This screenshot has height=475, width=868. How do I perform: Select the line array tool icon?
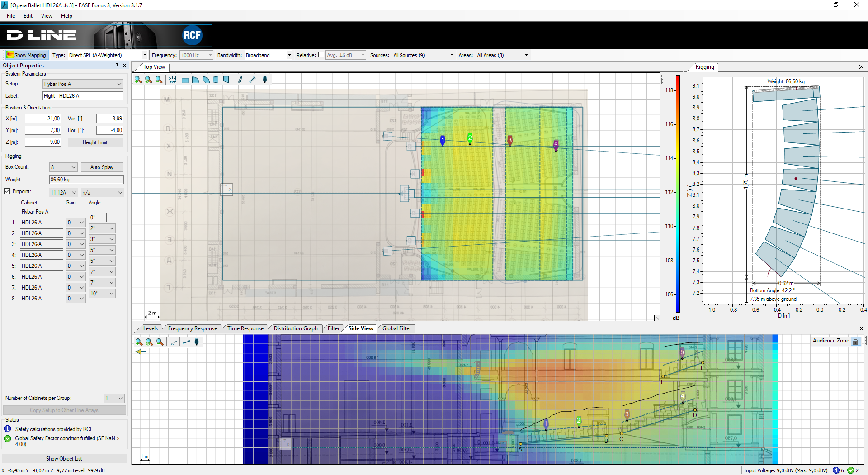coord(240,80)
